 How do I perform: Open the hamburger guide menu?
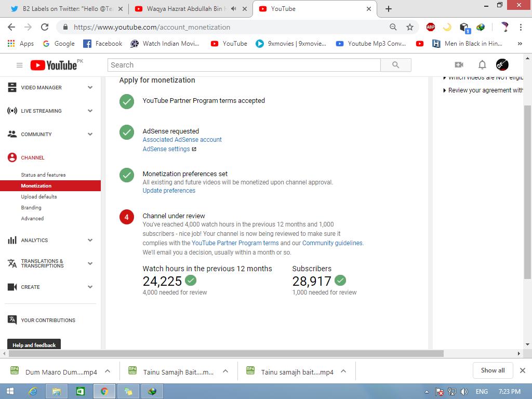click(x=19, y=65)
